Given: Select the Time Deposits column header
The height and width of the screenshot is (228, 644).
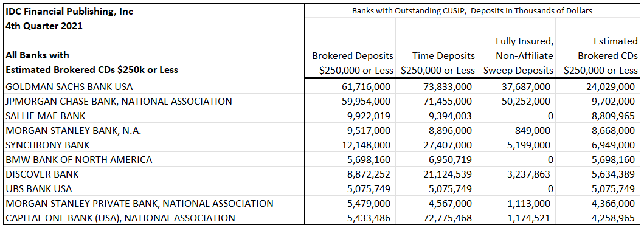Looking at the screenshot, I should [x=436, y=63].
